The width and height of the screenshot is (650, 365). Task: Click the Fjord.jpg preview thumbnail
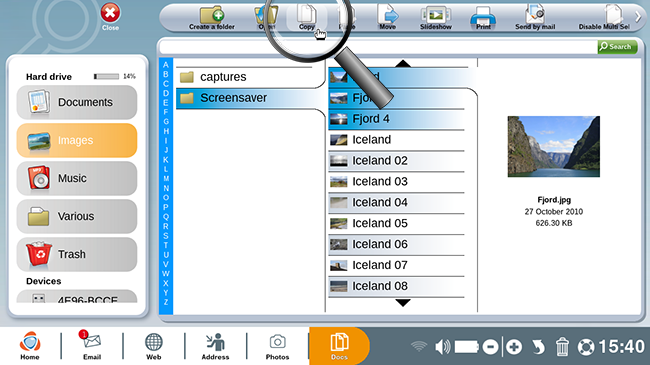point(553,146)
